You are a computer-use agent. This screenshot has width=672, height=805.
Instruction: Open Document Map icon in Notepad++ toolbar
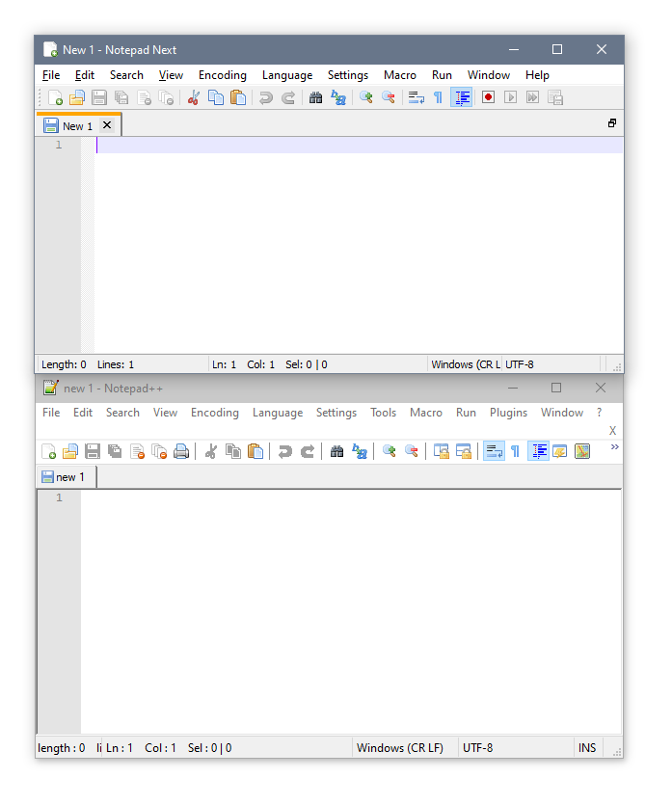(x=582, y=451)
